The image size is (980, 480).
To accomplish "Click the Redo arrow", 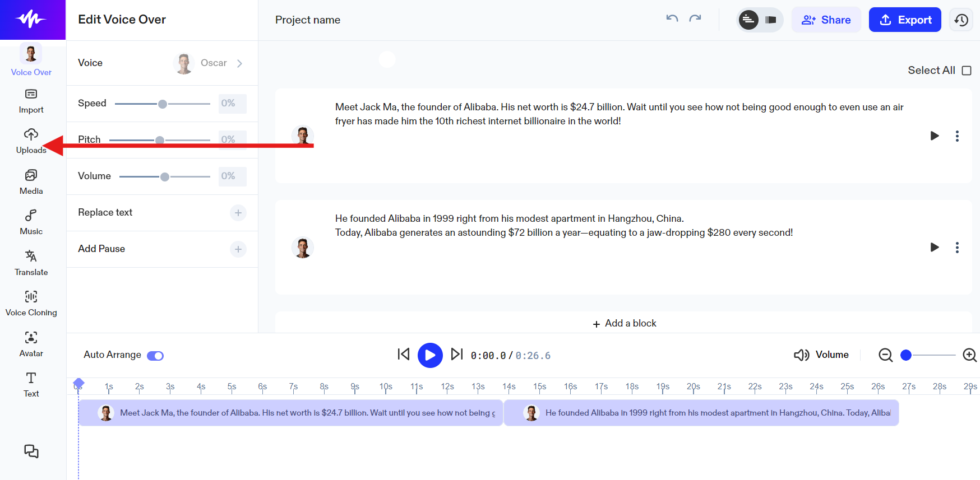I will pyautogui.click(x=695, y=19).
